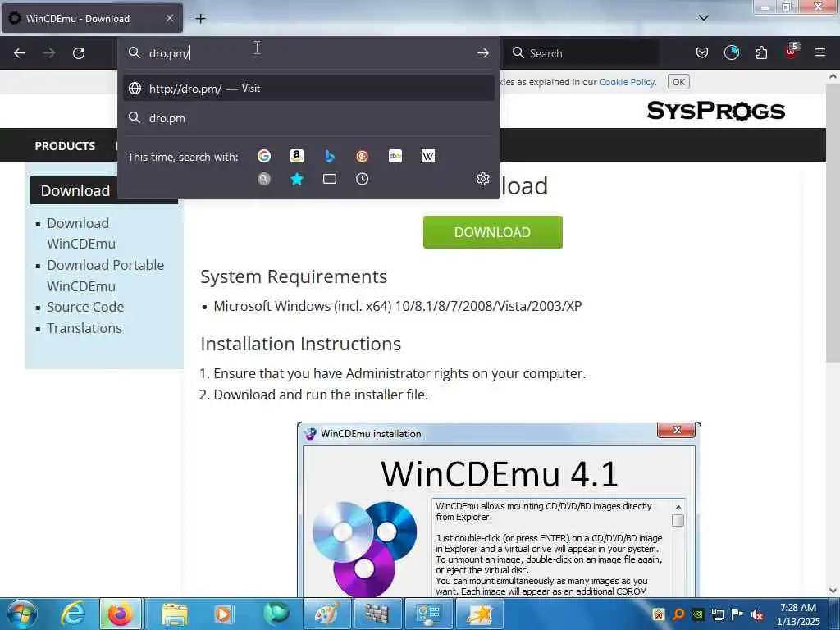Open the uBlock extension icon with badge
The height and width of the screenshot is (630, 840).
point(792,52)
